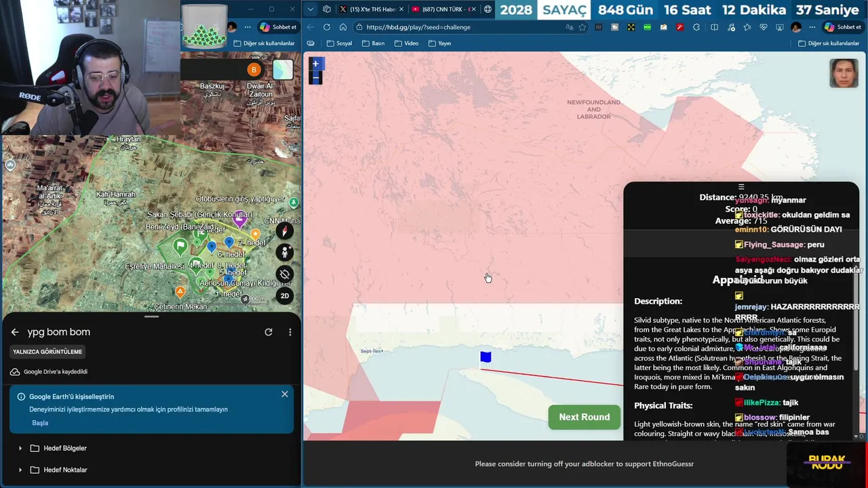Reset compass to north in Google Earth
Image resolution: width=868 pixels, height=488 pixels.
click(285, 230)
